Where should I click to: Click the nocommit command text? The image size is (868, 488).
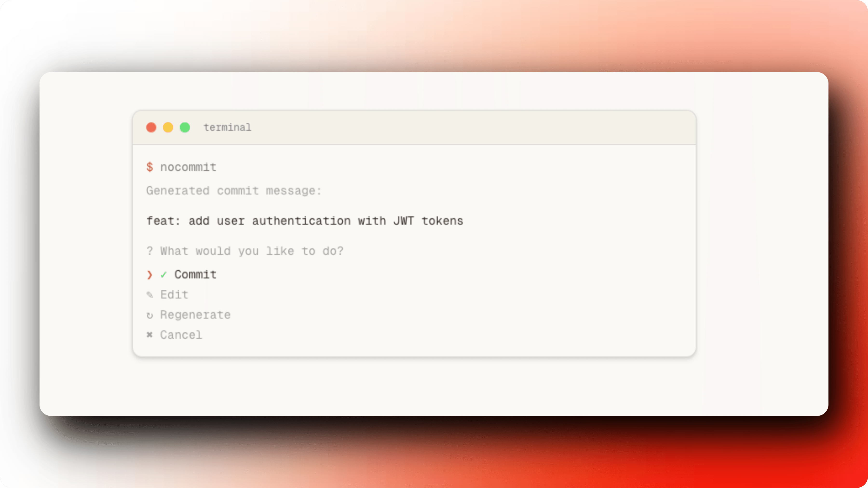(188, 167)
